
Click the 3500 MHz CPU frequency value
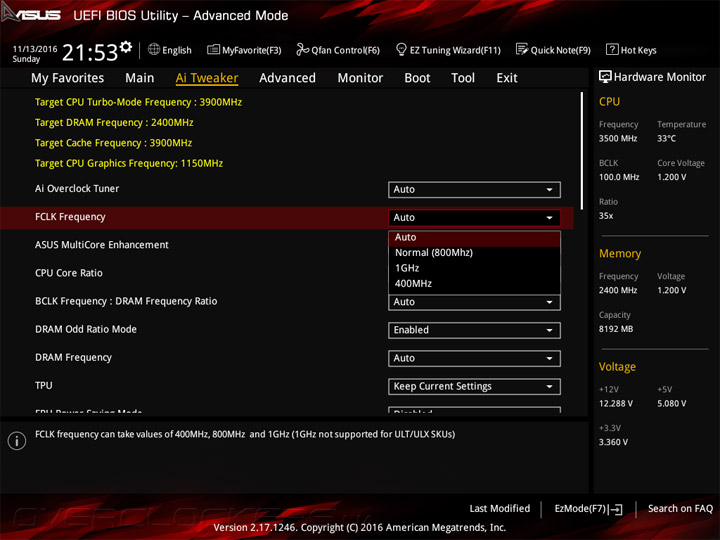coord(618,138)
